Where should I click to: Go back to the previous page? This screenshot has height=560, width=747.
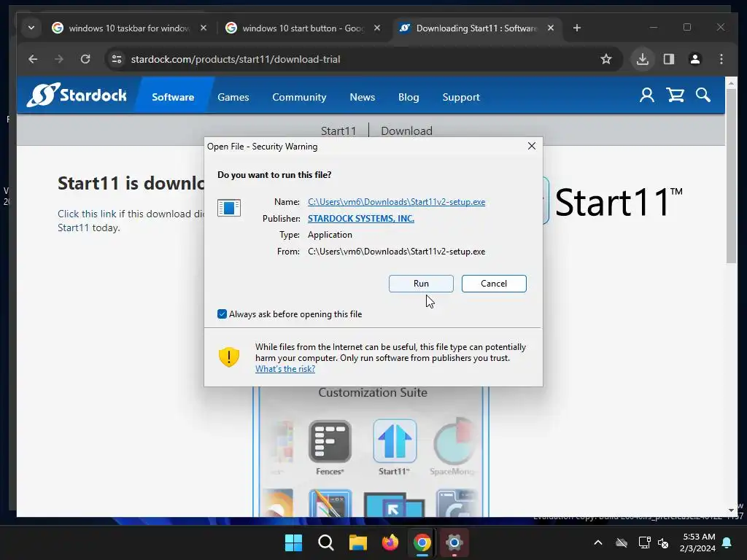coord(33,59)
